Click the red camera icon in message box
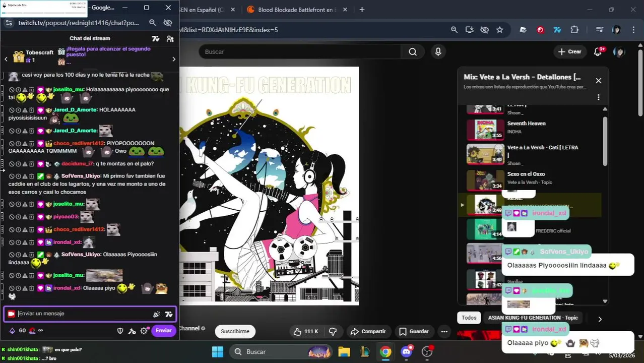644x363 pixels. [11, 314]
